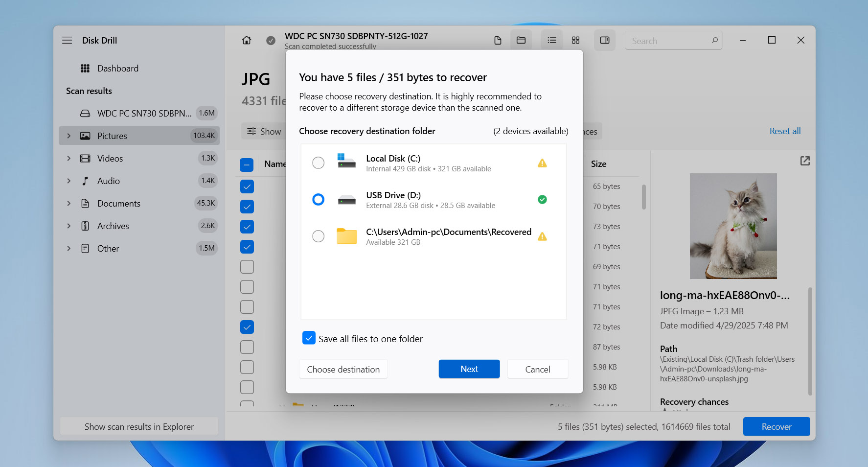Click the WDC drive icon in sidebar

[85, 113]
